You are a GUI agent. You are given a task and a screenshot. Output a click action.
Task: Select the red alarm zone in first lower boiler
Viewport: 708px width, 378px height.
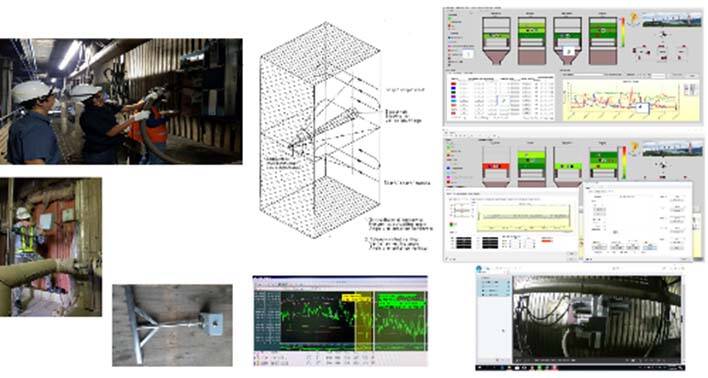(496, 166)
